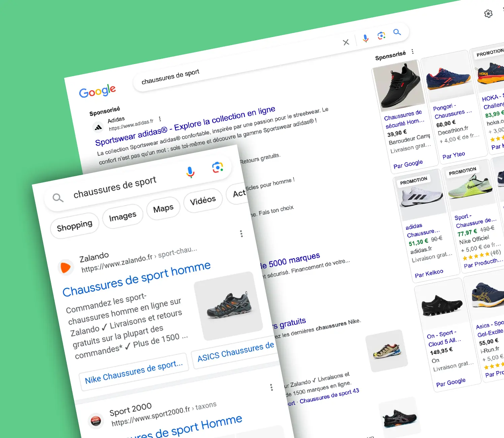504x438 pixels.
Task: Select the Images filter chip
Action: pyautogui.click(x=123, y=216)
